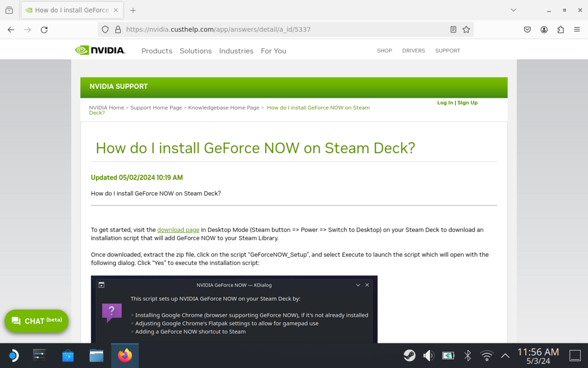Click the KDialog installation screenshot
Image resolution: width=588 pixels, height=368 pixels.
click(234, 309)
